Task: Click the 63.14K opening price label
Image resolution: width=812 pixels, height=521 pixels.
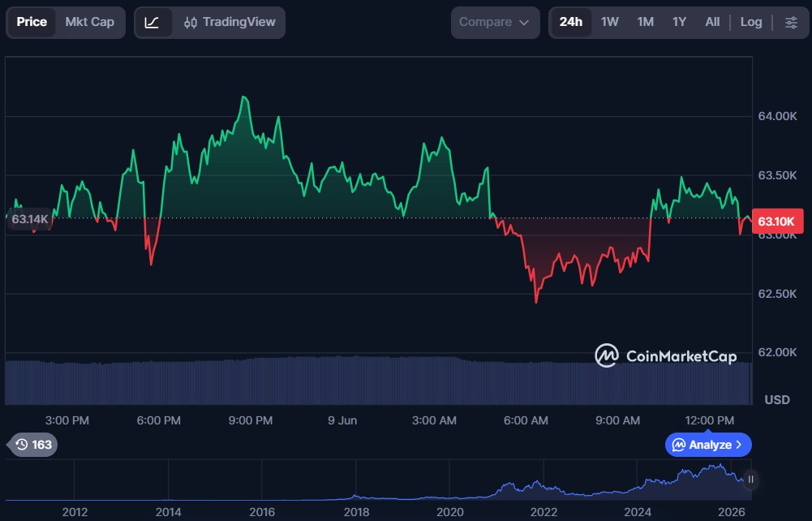Action: click(29, 219)
